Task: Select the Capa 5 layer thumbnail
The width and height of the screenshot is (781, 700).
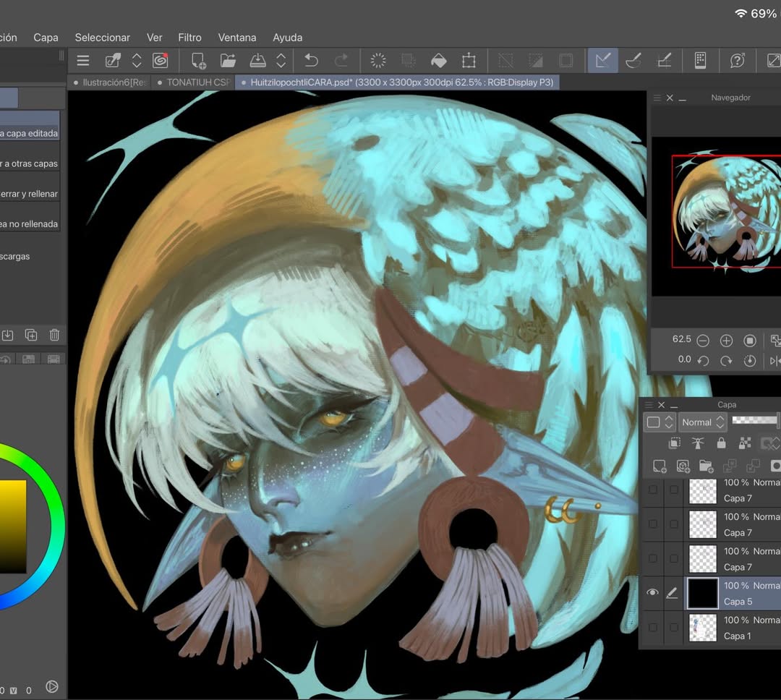Action: click(x=702, y=593)
